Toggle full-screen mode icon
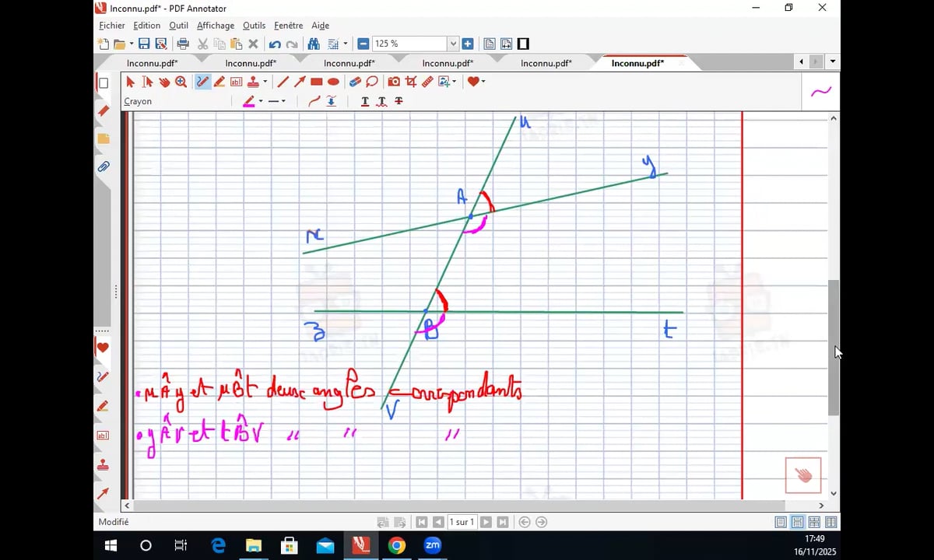934x560 pixels. click(524, 44)
